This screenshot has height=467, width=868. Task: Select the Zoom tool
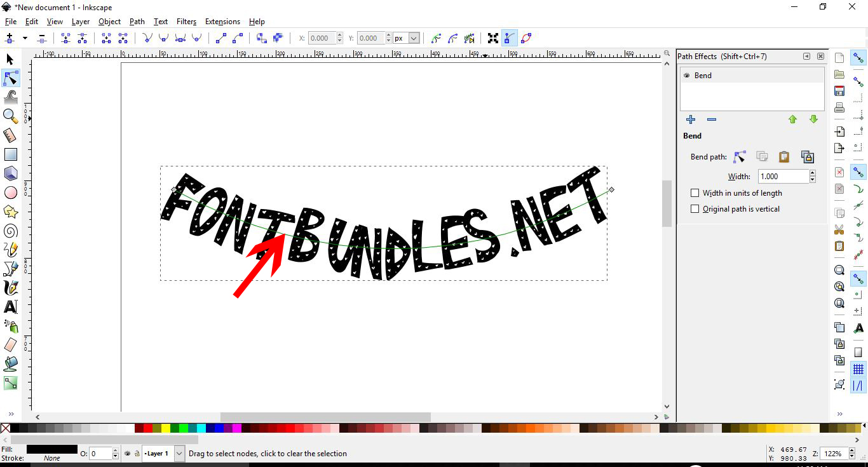[x=11, y=116]
